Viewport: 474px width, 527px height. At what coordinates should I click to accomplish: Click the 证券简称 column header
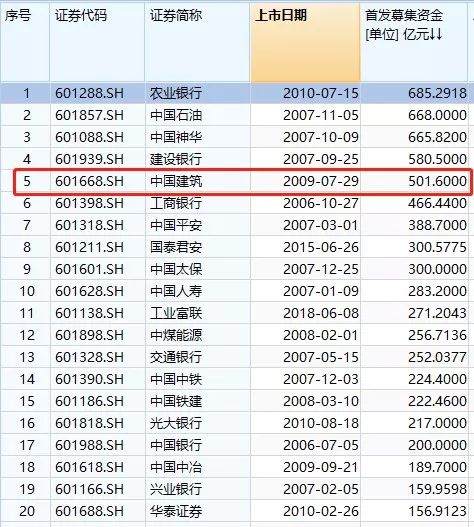pos(197,42)
